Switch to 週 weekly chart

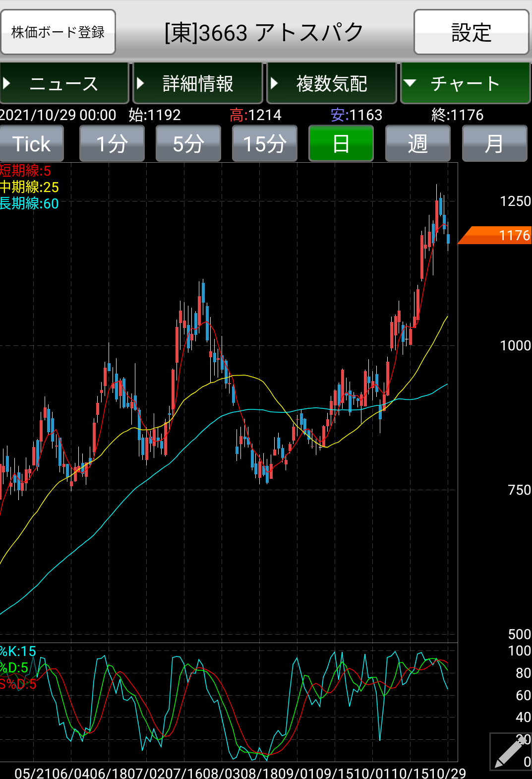click(417, 144)
